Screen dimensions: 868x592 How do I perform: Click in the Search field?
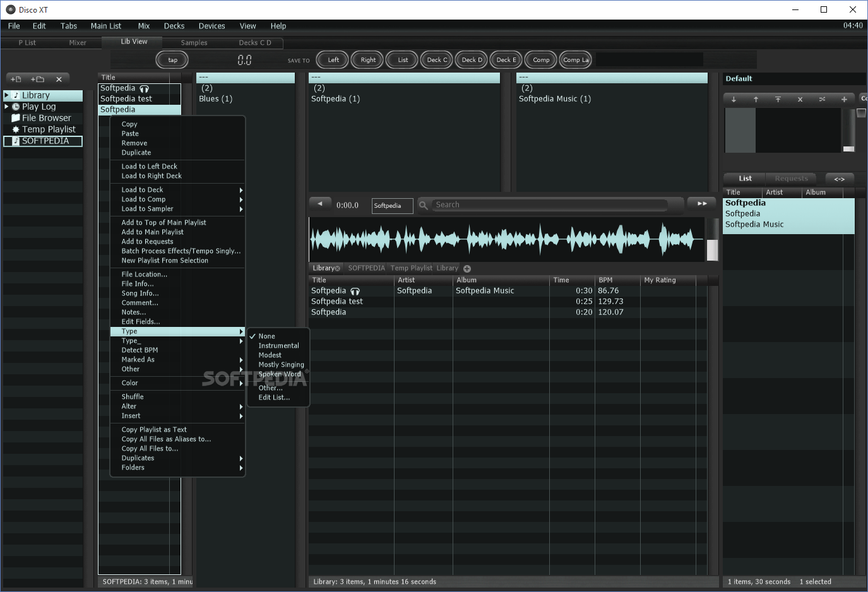(550, 205)
